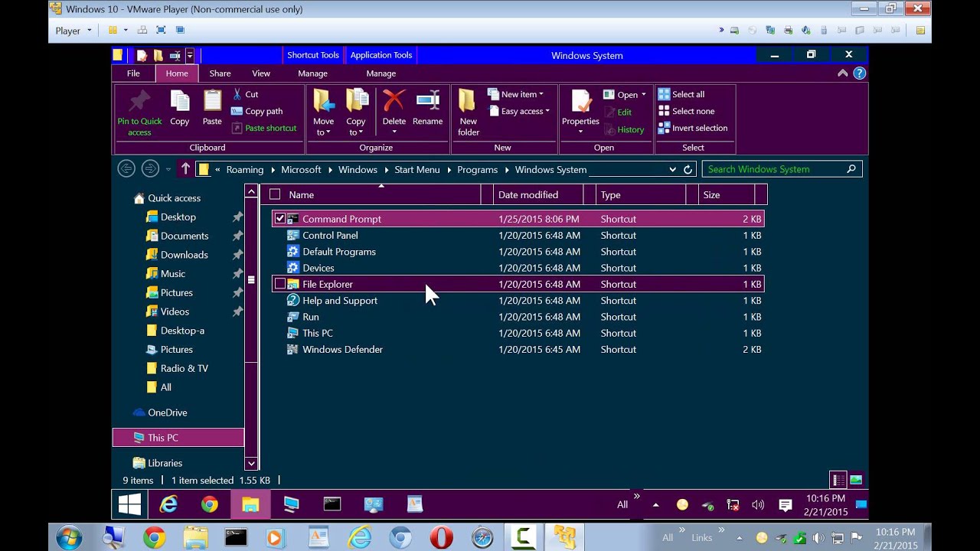Image resolution: width=980 pixels, height=551 pixels.
Task: Open the Copy to dropdown
Action: (355, 127)
